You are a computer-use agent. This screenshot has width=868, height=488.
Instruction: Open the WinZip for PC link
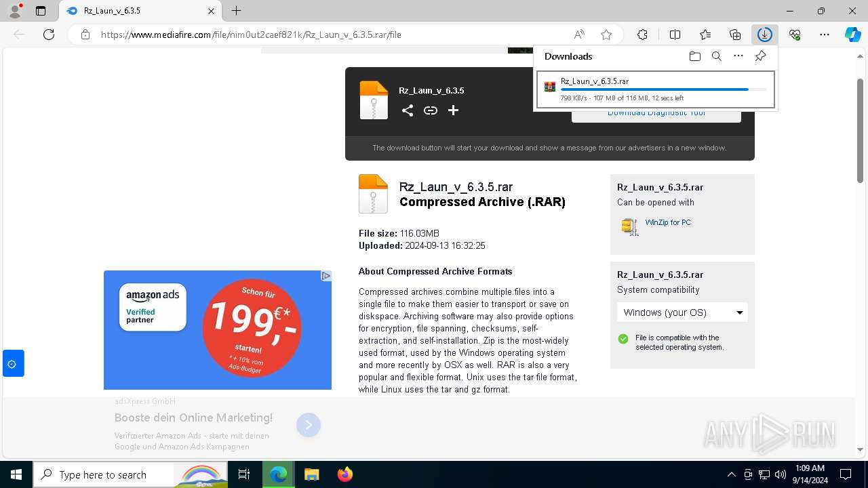pyautogui.click(x=668, y=222)
